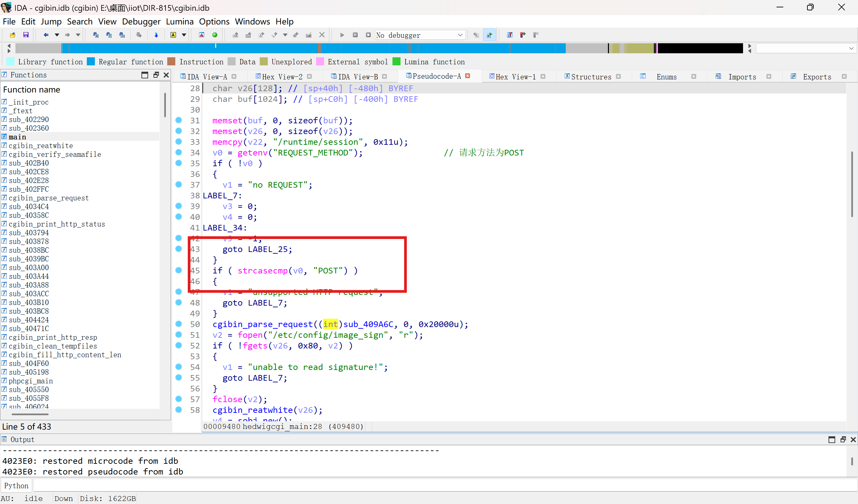Close the Enums tab
The image size is (858, 504).
point(693,77)
